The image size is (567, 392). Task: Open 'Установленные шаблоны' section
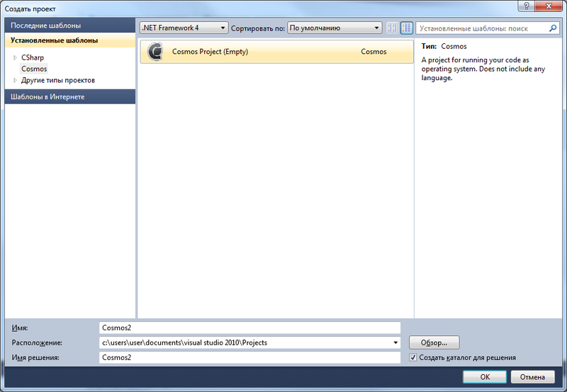click(70, 40)
